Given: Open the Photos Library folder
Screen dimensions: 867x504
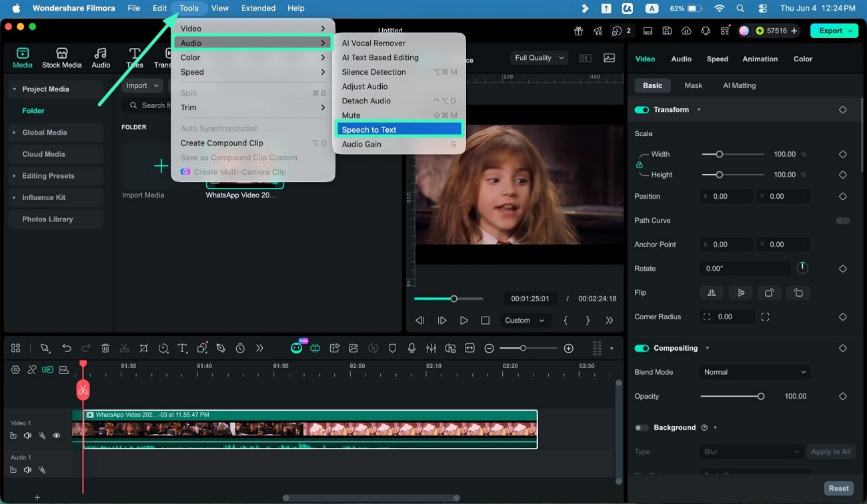Looking at the screenshot, I should click(x=56, y=219).
